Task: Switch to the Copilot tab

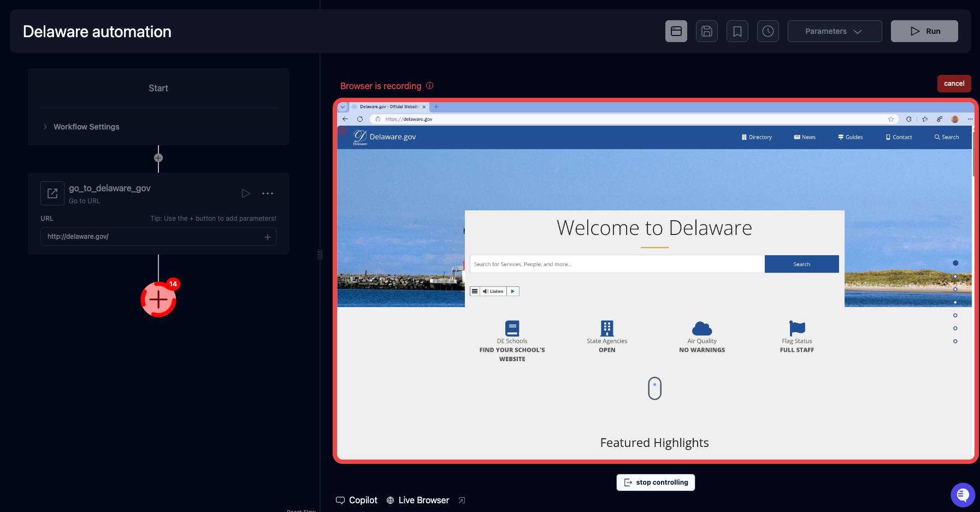Action: coord(357,500)
